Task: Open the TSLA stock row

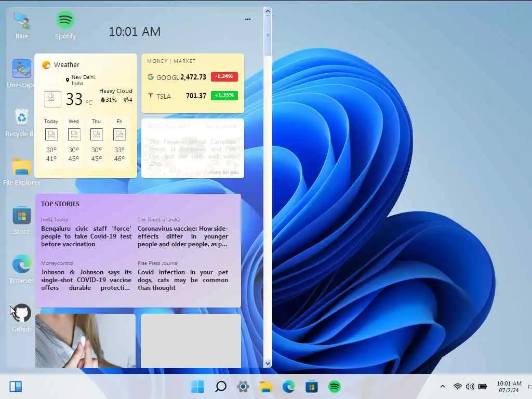Action: (x=193, y=96)
